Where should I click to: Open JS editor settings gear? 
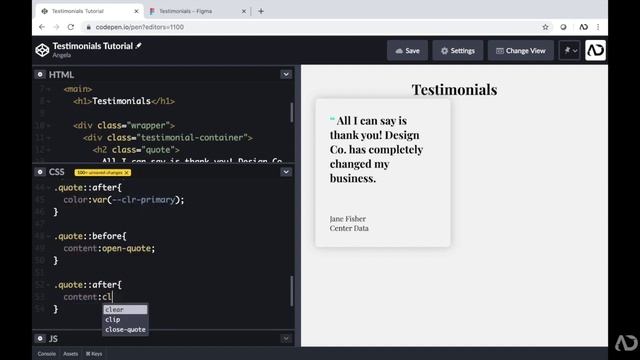(40, 338)
